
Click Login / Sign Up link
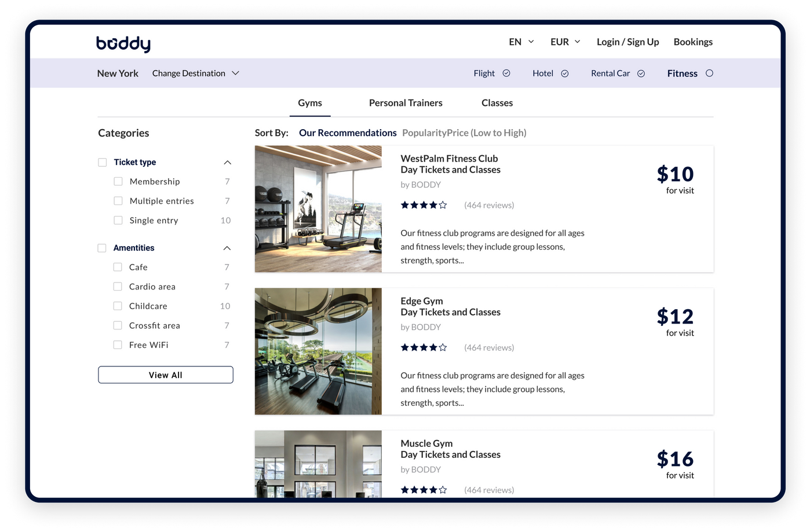coord(627,42)
